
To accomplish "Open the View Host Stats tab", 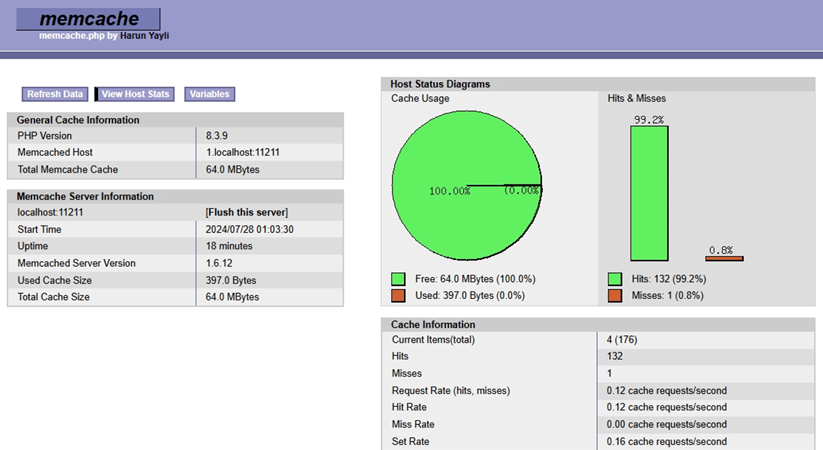I will [135, 94].
